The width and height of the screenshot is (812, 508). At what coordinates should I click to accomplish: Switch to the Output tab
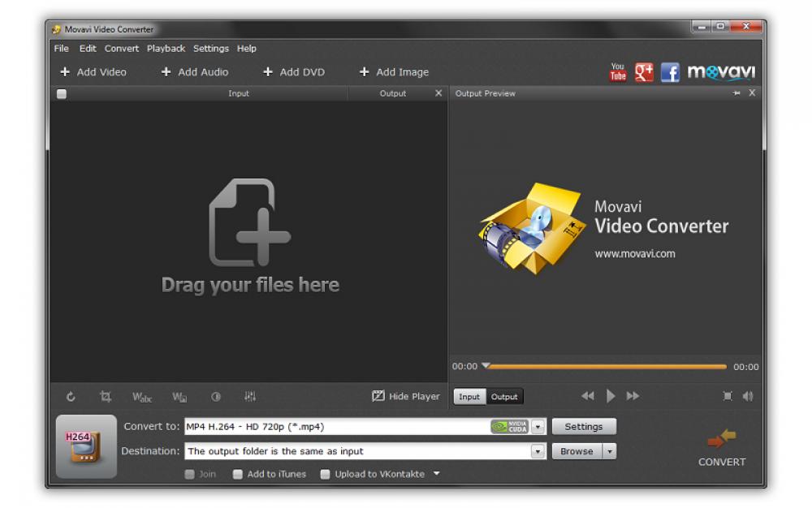[503, 397]
